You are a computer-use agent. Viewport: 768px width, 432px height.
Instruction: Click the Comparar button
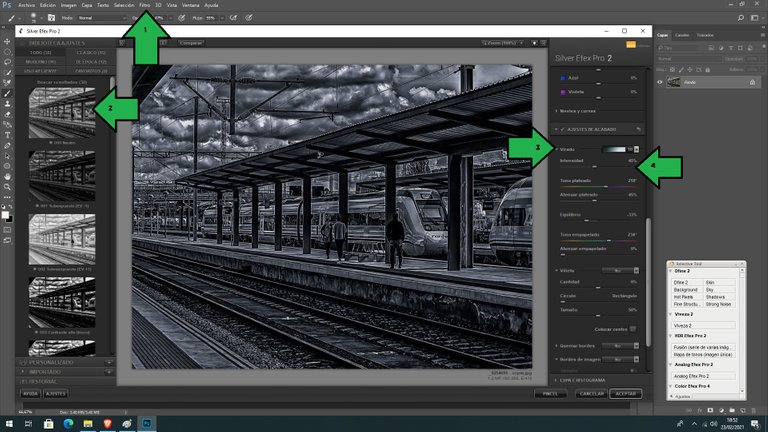coord(191,43)
